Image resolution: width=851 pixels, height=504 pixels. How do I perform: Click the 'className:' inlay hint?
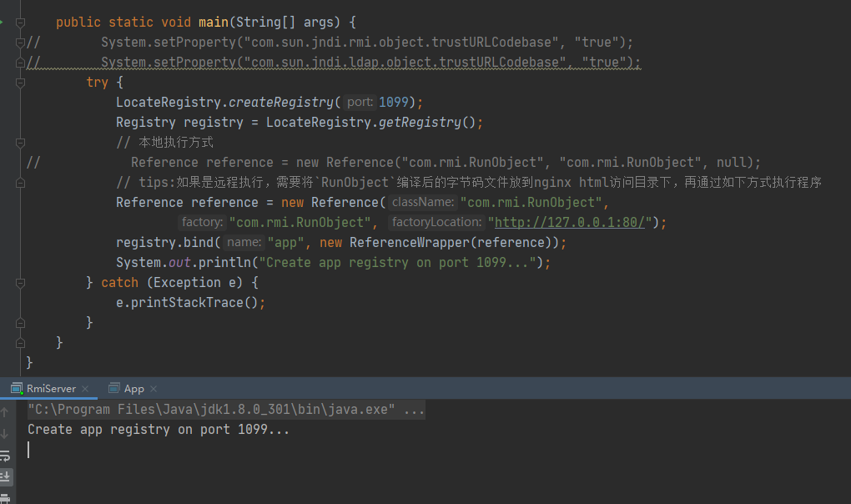pyautogui.click(x=423, y=203)
